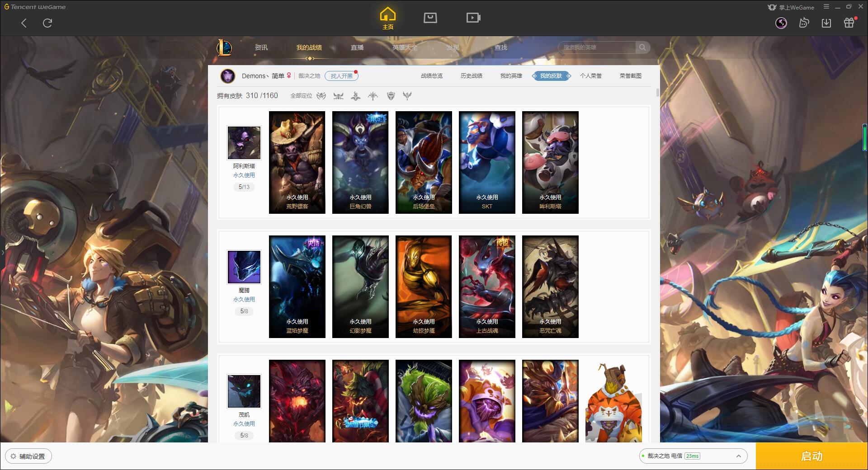Expand the 裁决之地 电信 server selector
The height and width of the screenshot is (470, 868).
pos(693,456)
